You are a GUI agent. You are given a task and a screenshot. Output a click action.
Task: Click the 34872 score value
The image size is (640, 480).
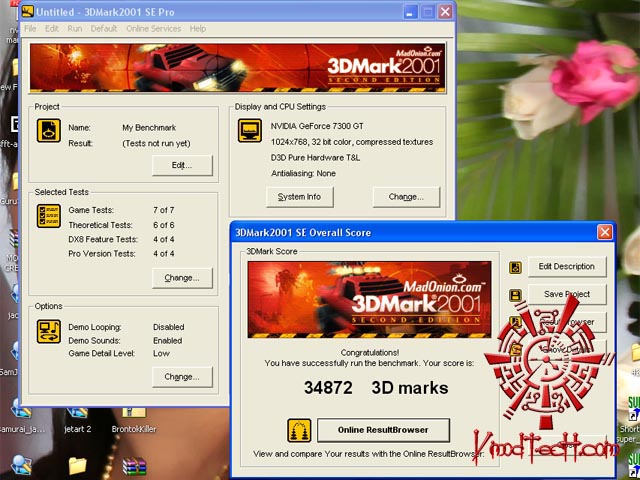pyautogui.click(x=328, y=388)
